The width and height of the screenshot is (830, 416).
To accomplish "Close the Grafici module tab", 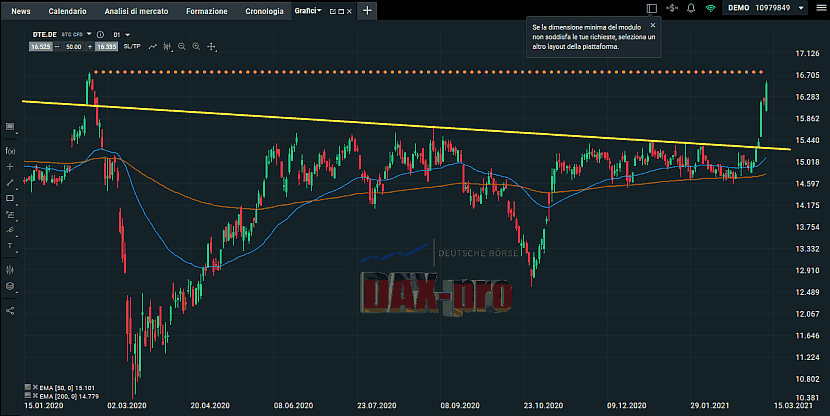I will pos(349,11).
